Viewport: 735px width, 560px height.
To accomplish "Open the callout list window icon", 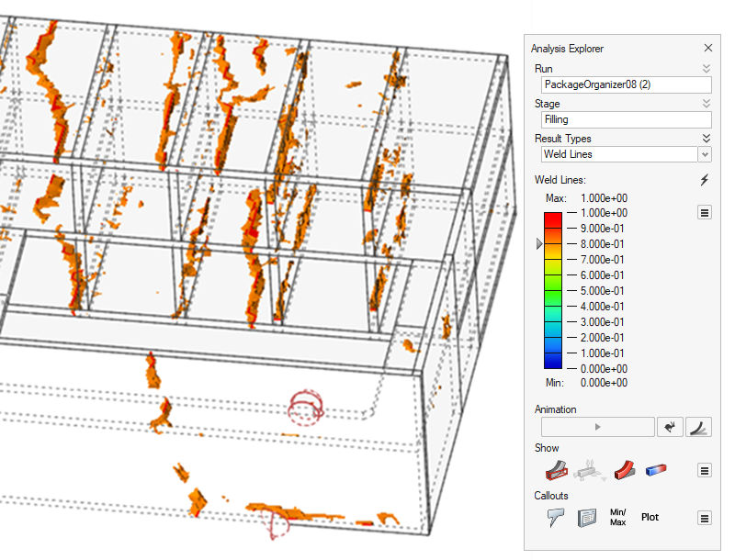I will [x=587, y=518].
